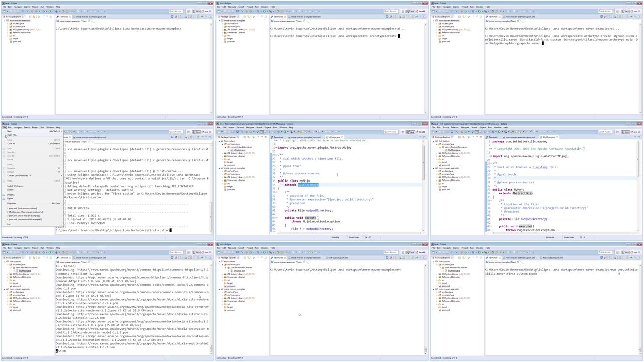This screenshot has width=644, height=362.
Task: Expand src/test/java in the Downloading output window
Action: pos(8,292)
